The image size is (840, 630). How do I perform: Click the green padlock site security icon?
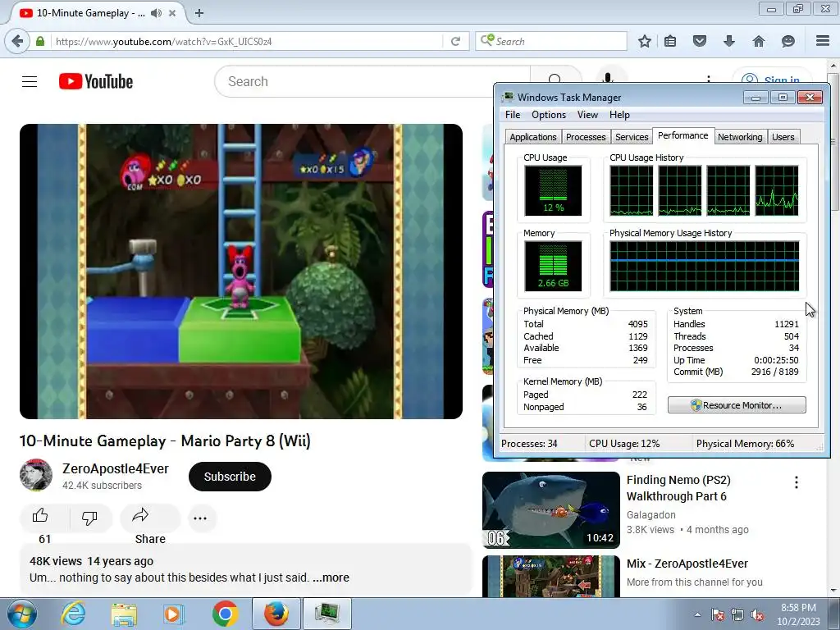coord(40,41)
